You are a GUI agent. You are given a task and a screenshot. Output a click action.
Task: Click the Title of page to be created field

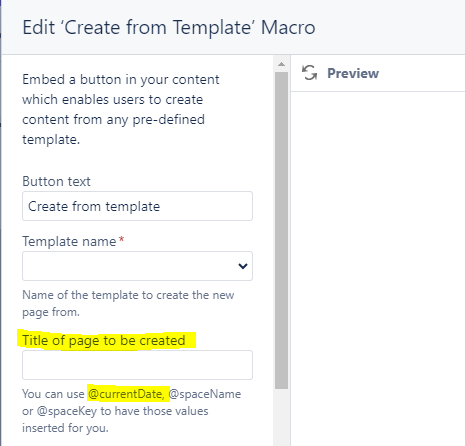click(137, 365)
